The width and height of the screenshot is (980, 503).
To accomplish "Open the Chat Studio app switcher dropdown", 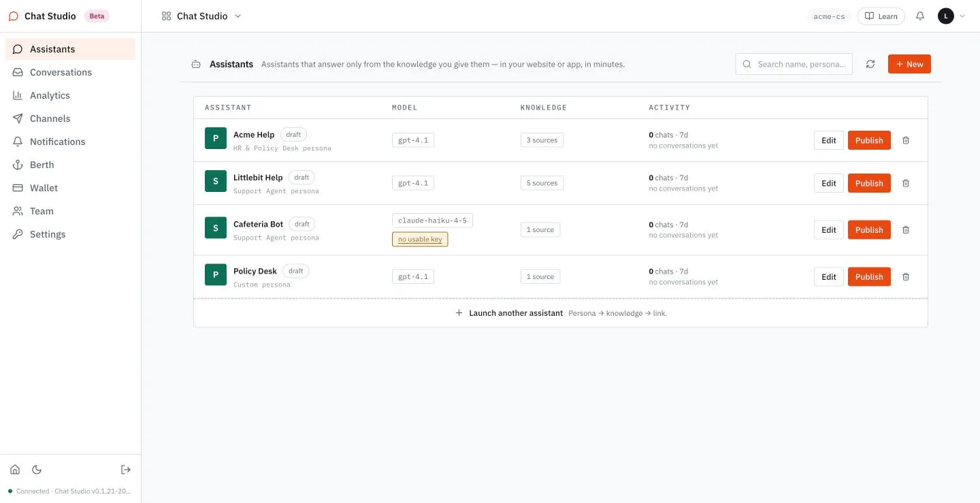I will coord(201,16).
